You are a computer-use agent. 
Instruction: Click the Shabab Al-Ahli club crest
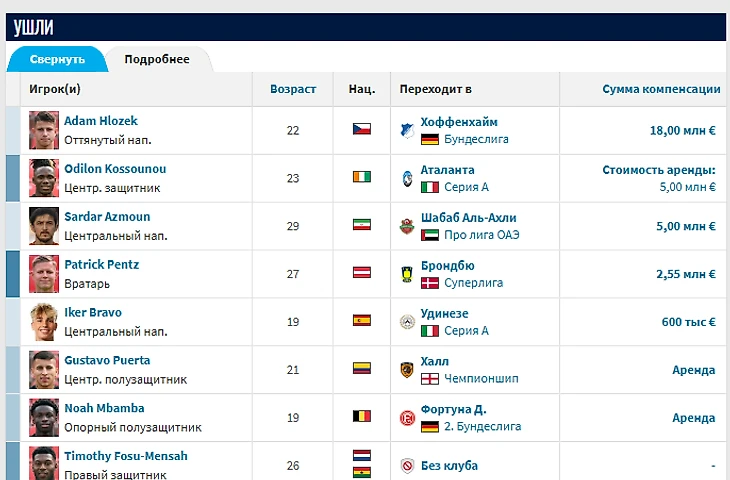(x=406, y=226)
